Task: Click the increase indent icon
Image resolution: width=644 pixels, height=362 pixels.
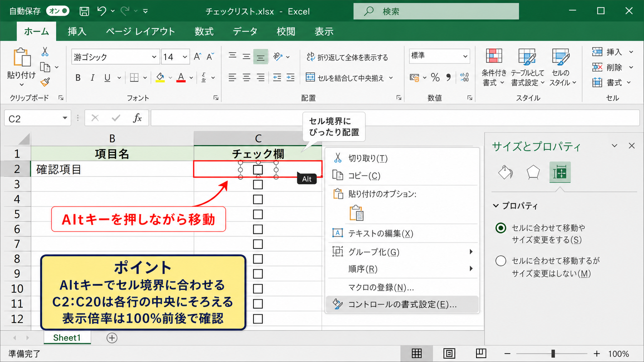Action: [x=291, y=78]
